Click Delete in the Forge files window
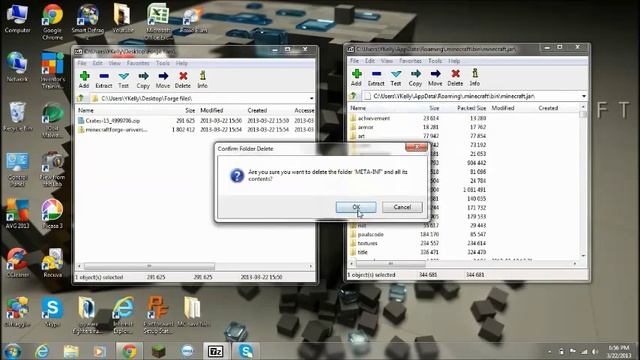The height and width of the screenshot is (360, 640). tap(182, 79)
